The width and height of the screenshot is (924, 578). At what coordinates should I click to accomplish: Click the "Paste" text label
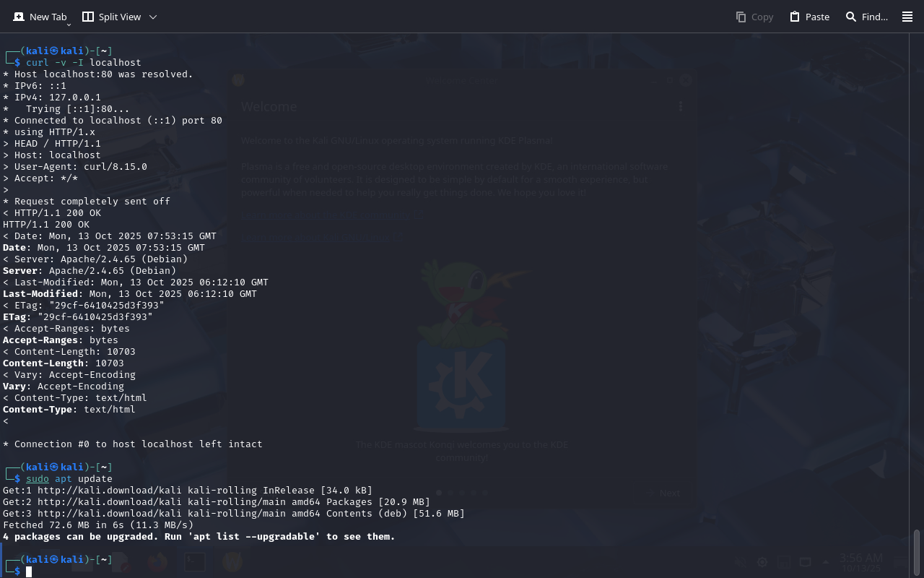coord(817,17)
